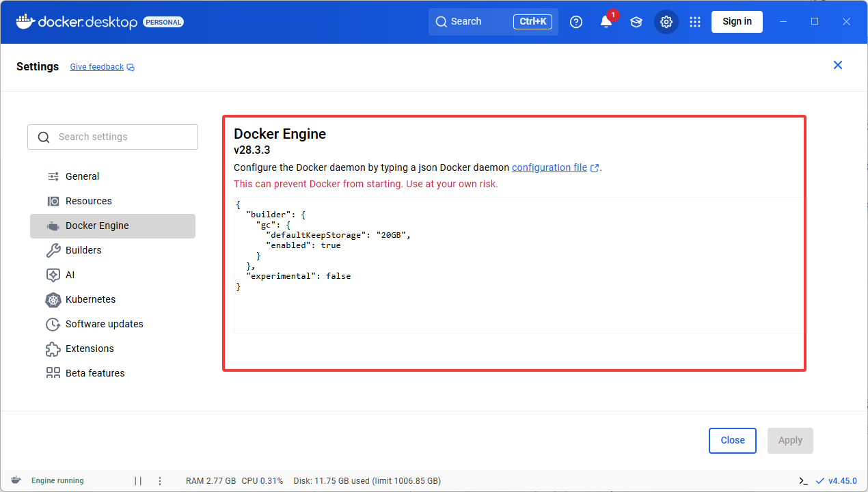Image resolution: width=868 pixels, height=492 pixels.
Task: Click the header Search box
Action: (x=493, y=22)
